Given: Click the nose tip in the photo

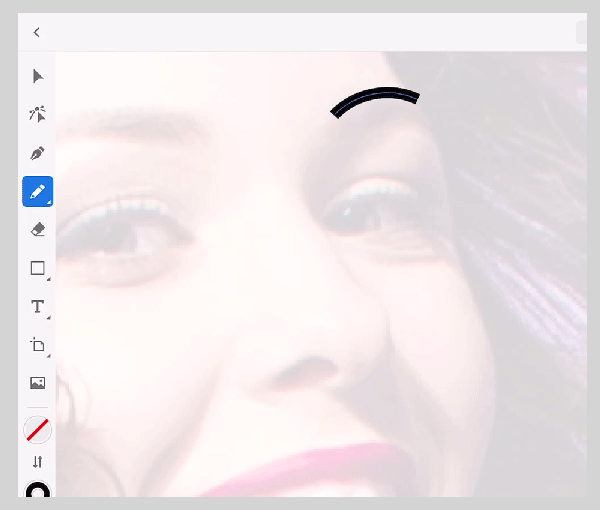Looking at the screenshot, I should pyautogui.click(x=300, y=372).
